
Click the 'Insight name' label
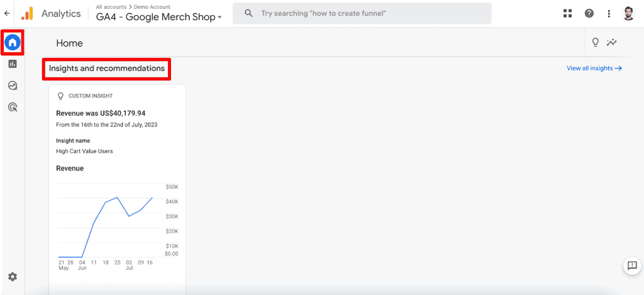click(73, 141)
